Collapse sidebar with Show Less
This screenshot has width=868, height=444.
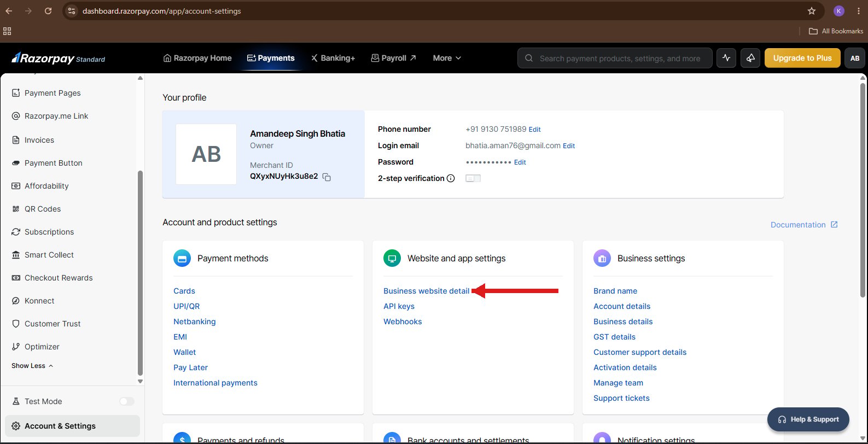pyautogui.click(x=32, y=366)
